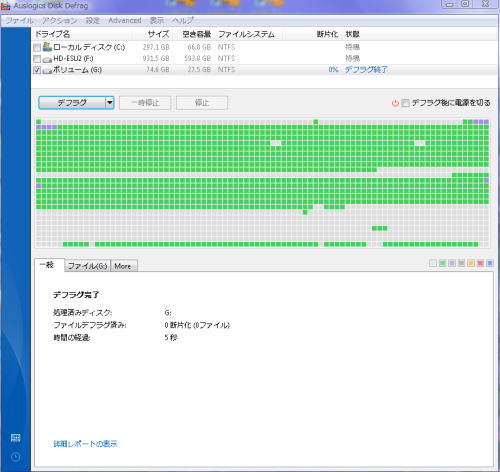The height and width of the screenshot is (472, 500).
Task: Select the HD-ESU2 (F:) drive name
Action: (x=73, y=59)
